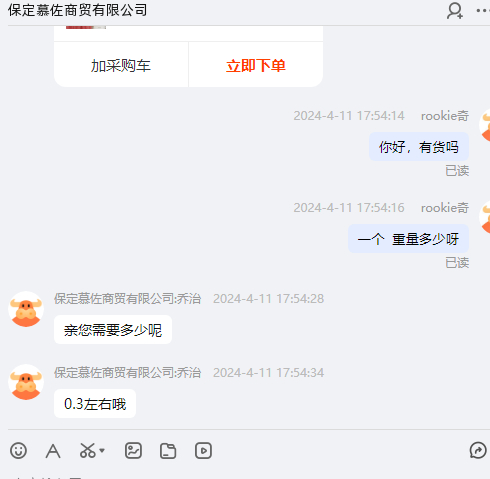Select the 一个 重量多少呀 message bubble

point(408,239)
